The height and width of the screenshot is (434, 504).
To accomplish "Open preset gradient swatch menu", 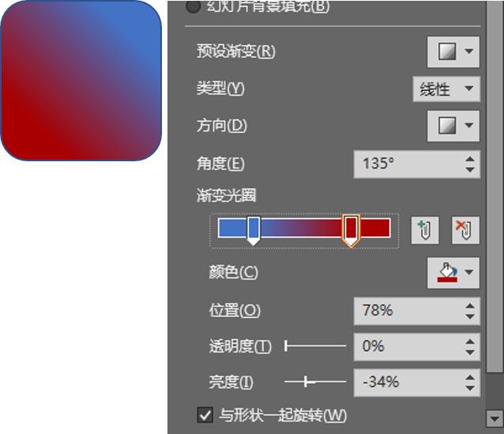I will [x=447, y=52].
